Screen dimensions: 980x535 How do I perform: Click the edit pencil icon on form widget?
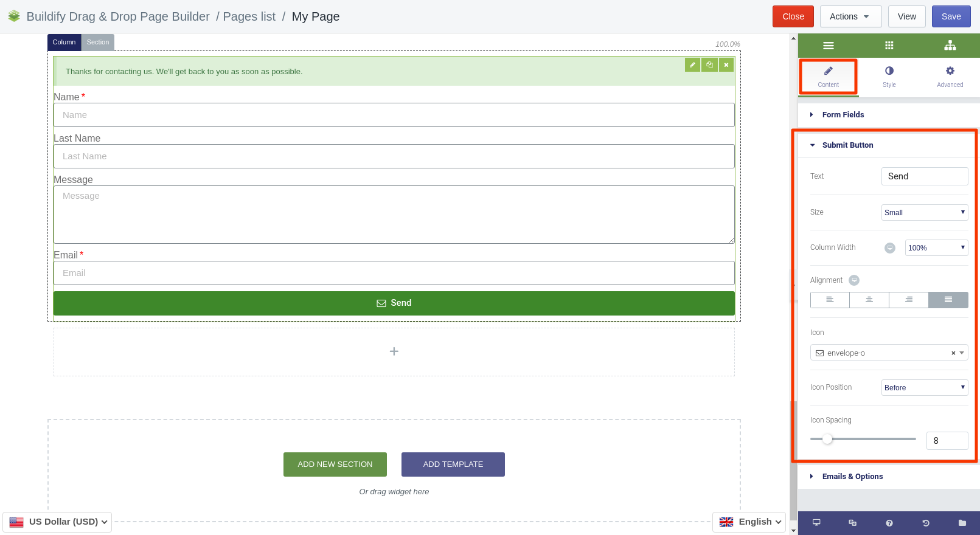tap(692, 64)
